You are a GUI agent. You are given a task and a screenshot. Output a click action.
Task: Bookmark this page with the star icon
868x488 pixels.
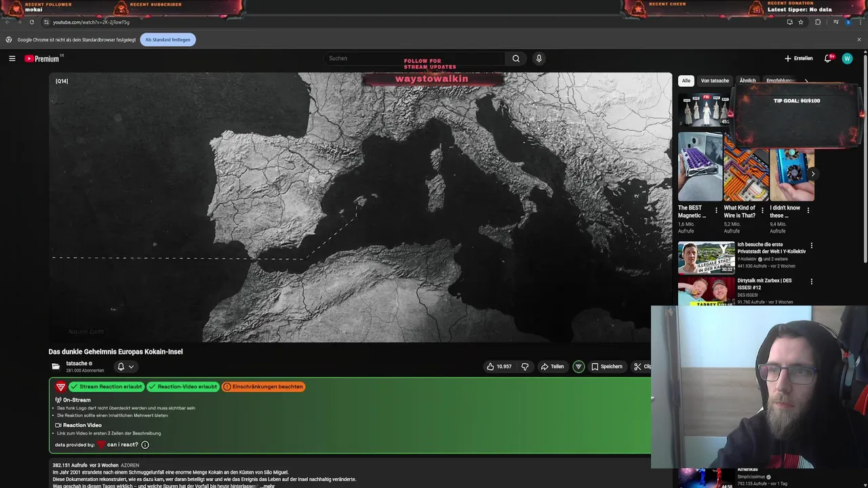point(801,22)
